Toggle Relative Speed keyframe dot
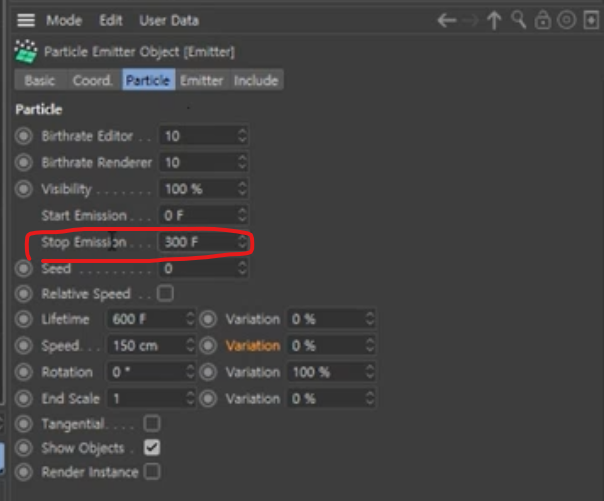This screenshot has height=501, width=604. pyautogui.click(x=24, y=294)
